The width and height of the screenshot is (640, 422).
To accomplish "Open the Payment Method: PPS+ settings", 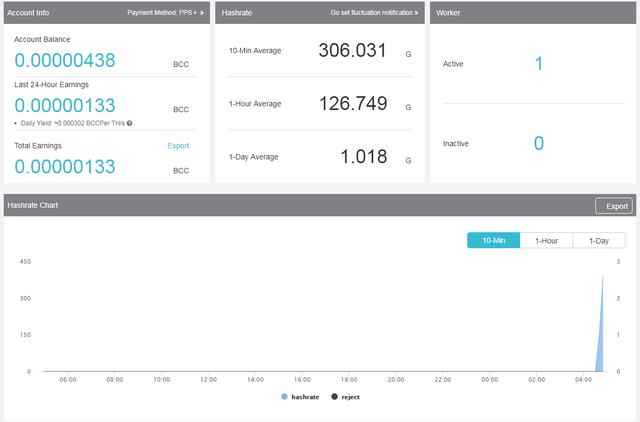I will (x=162, y=13).
